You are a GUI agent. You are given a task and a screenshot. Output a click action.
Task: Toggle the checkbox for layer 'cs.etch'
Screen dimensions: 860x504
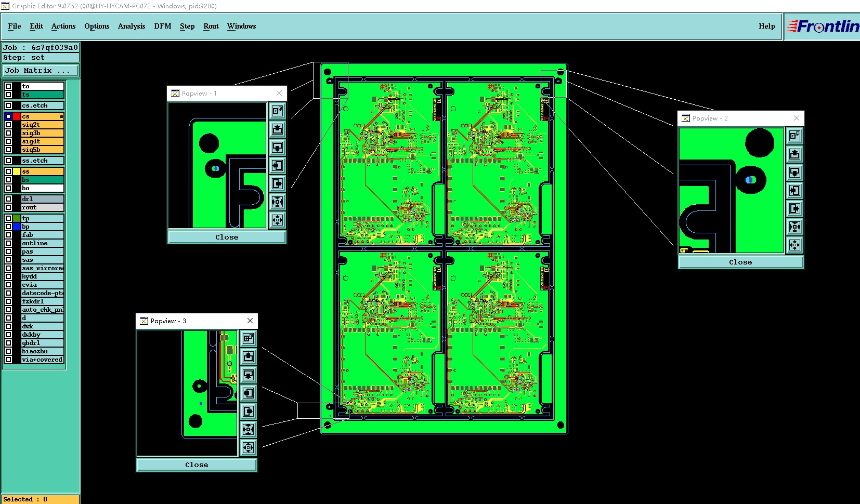pyautogui.click(x=8, y=105)
